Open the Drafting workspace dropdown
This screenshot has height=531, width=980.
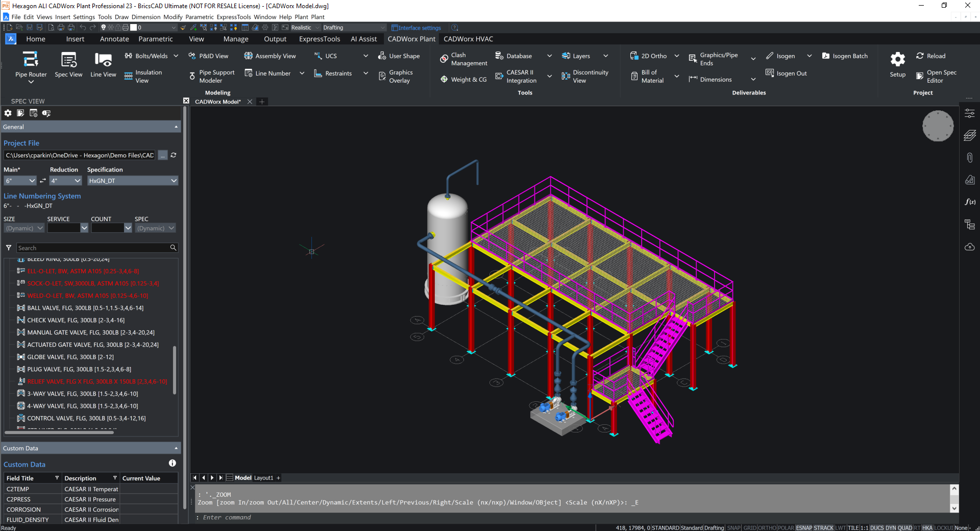pos(354,28)
